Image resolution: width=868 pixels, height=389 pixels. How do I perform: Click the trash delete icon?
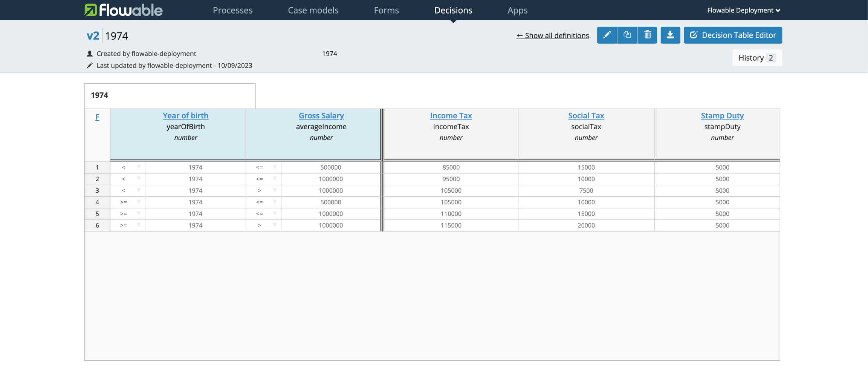pyautogui.click(x=647, y=35)
